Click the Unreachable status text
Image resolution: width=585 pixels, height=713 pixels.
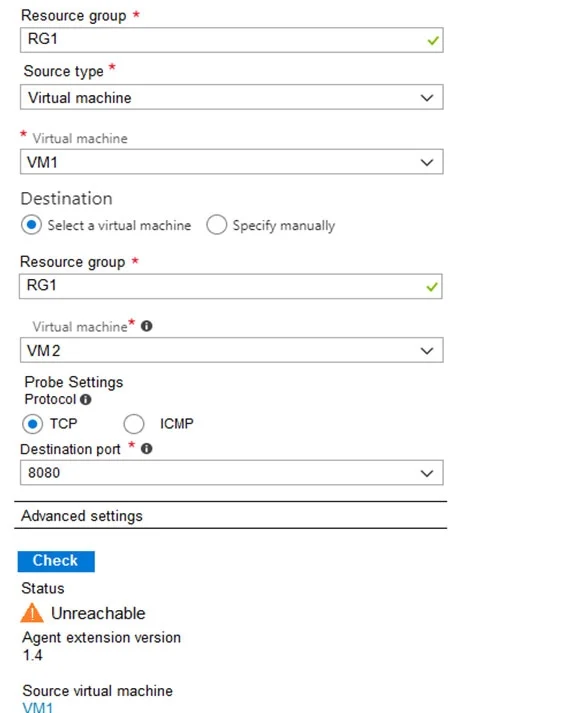pos(98,613)
